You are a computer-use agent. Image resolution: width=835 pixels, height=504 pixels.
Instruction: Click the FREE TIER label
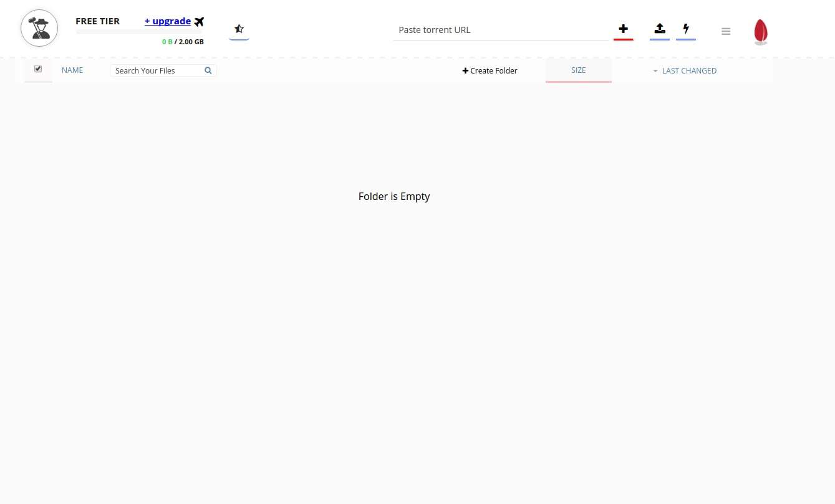(98, 21)
